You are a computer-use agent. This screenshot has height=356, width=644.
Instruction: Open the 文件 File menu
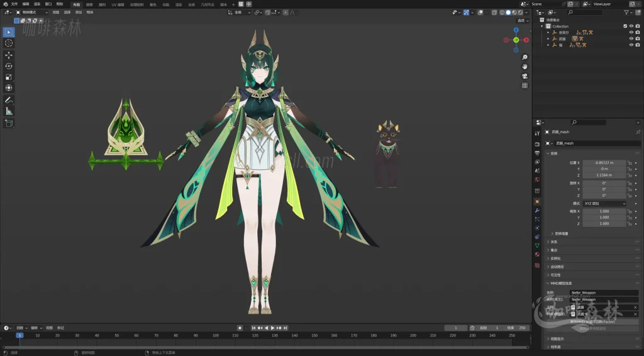click(14, 4)
